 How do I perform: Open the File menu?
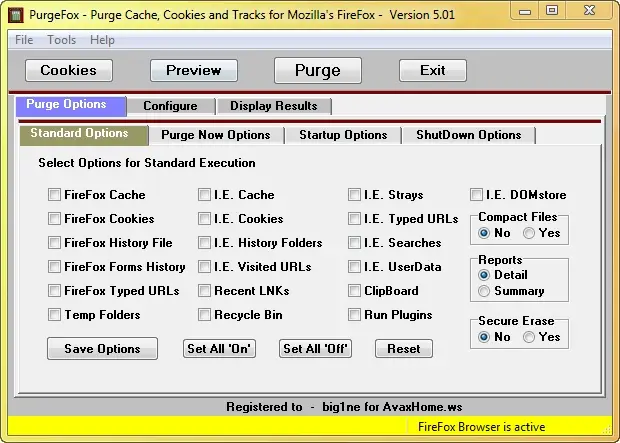(x=24, y=40)
